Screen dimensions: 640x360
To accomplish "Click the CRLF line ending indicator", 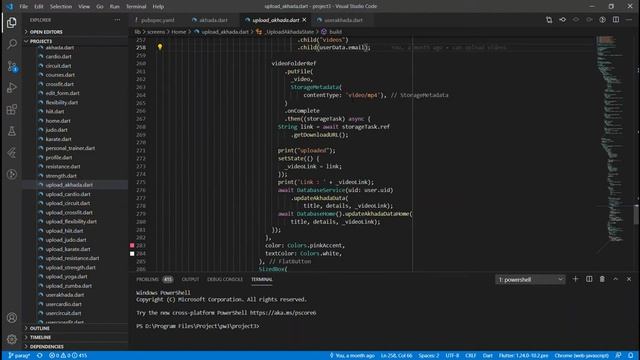I will coord(471,356).
